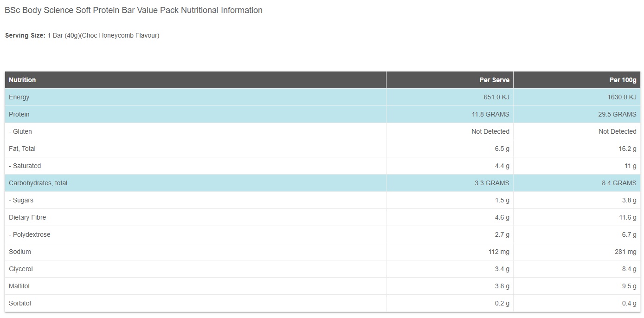Click the 'Per Serve' column header

494,80
